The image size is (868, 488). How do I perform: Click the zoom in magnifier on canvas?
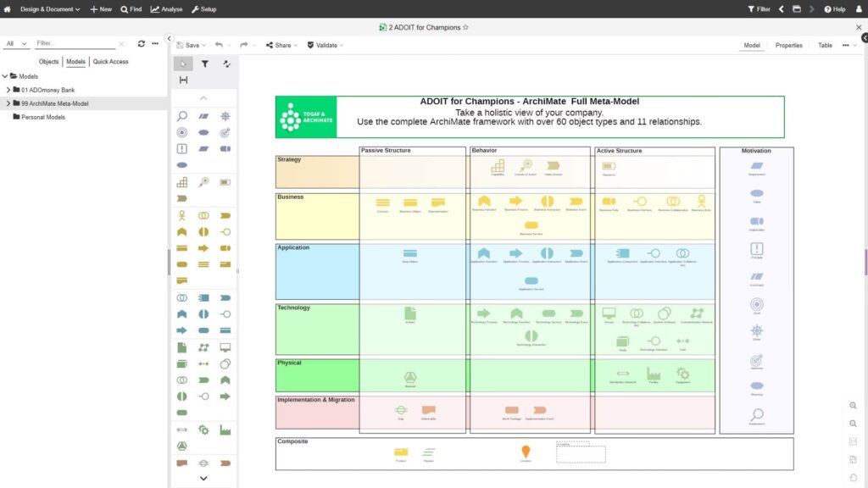(853, 406)
